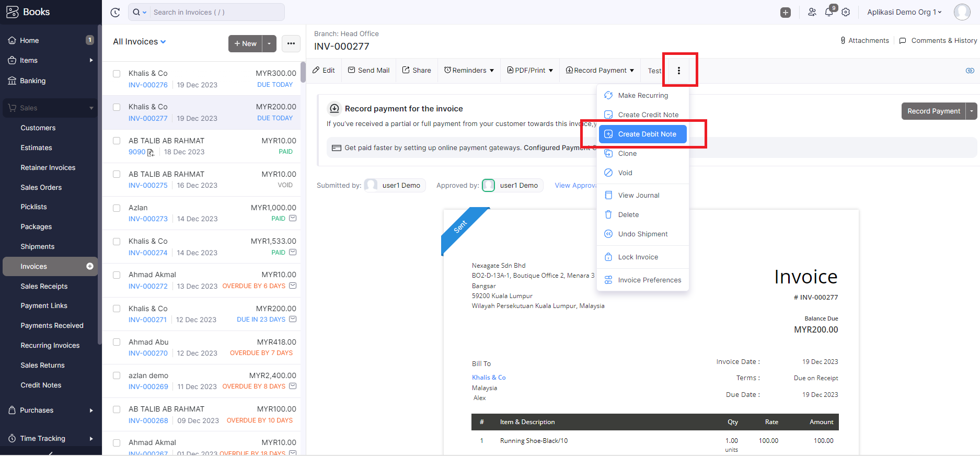Image resolution: width=980 pixels, height=456 pixels.
Task: Open the Khalis & Co customer link
Action: coord(489,378)
